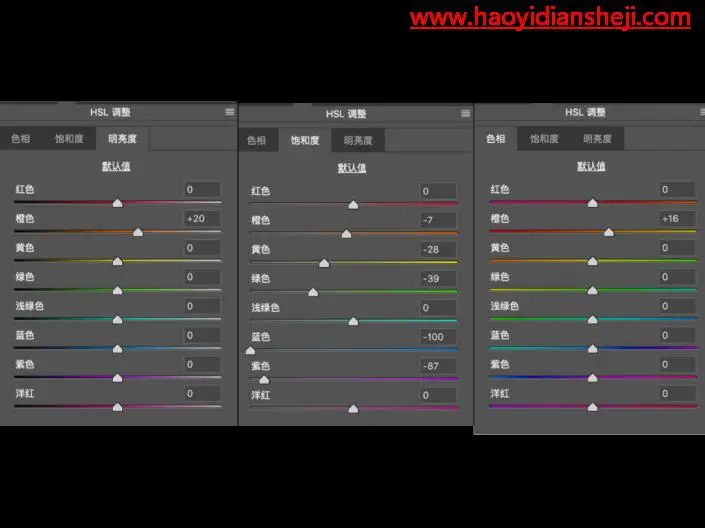Click 默认值 link in middle saturation panel
The image size is (705, 528).
point(352,168)
